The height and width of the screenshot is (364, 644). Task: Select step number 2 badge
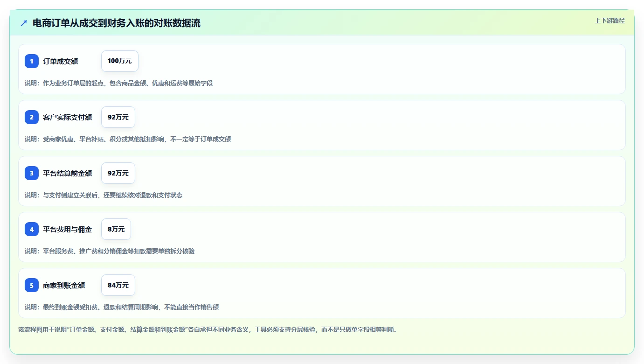[32, 117]
